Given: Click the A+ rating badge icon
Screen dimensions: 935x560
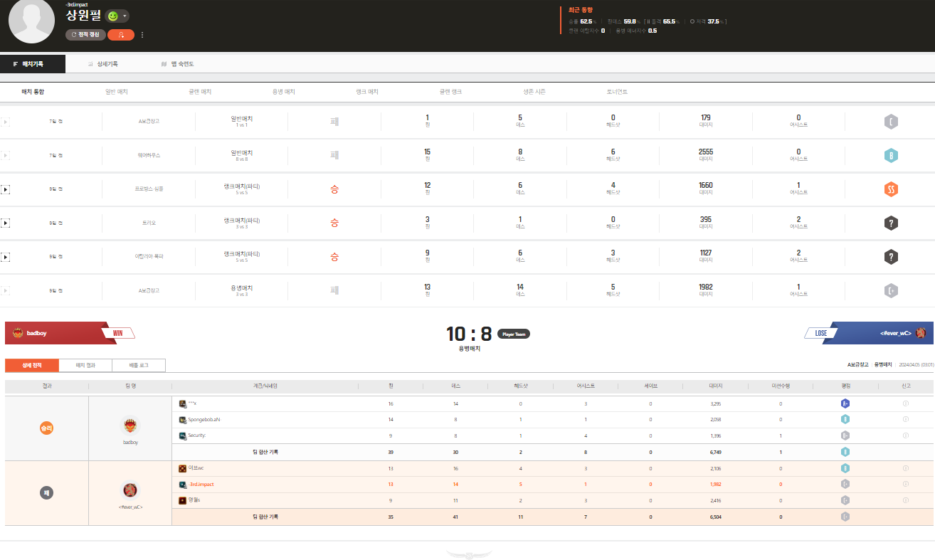Looking at the screenshot, I should [x=845, y=403].
